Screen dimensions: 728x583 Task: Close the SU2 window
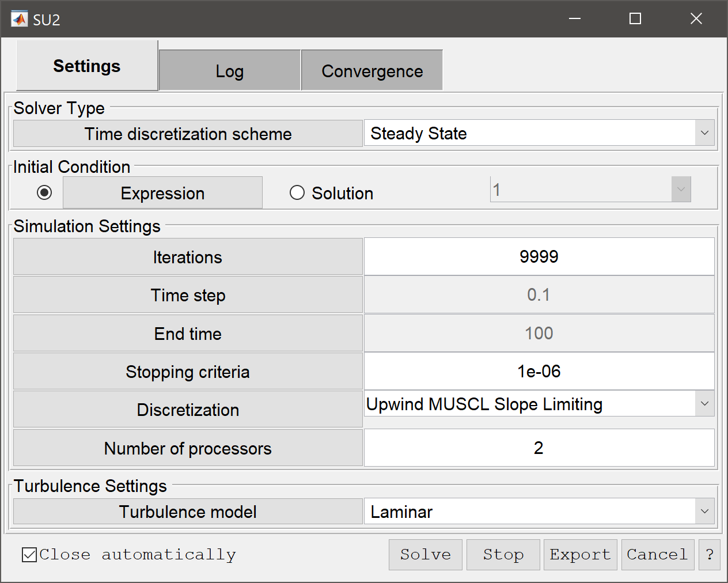696,19
